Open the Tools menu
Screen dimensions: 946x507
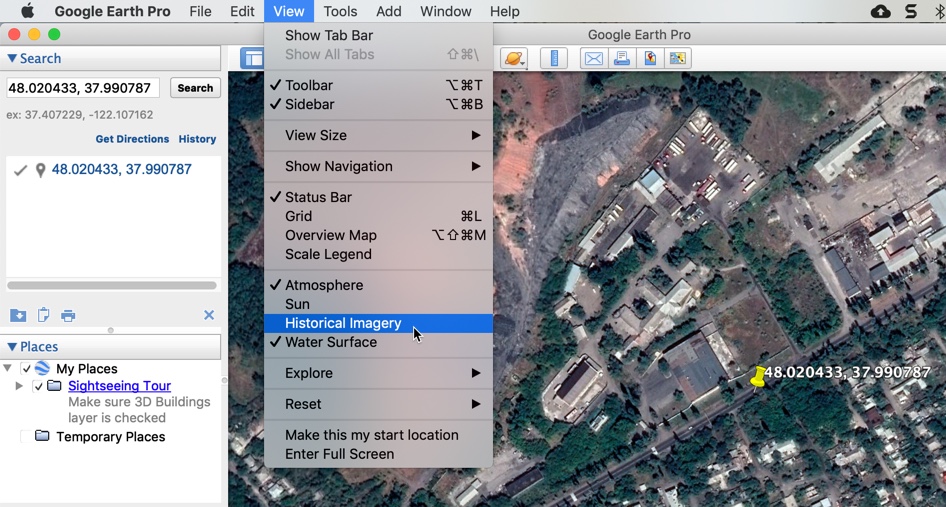click(340, 11)
